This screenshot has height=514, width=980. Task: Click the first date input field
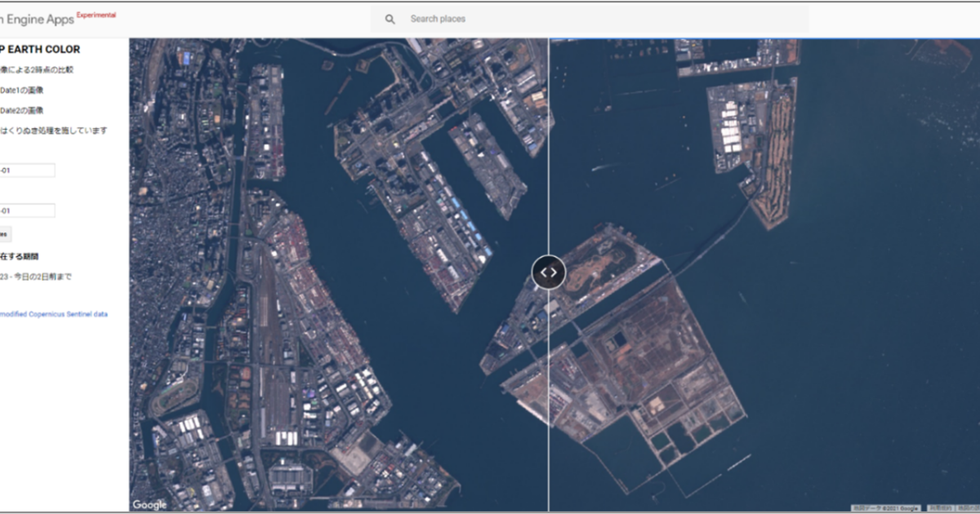click(x=27, y=171)
